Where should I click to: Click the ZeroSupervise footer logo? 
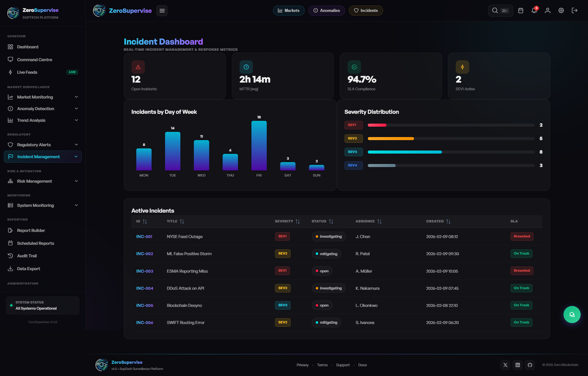coord(101,365)
